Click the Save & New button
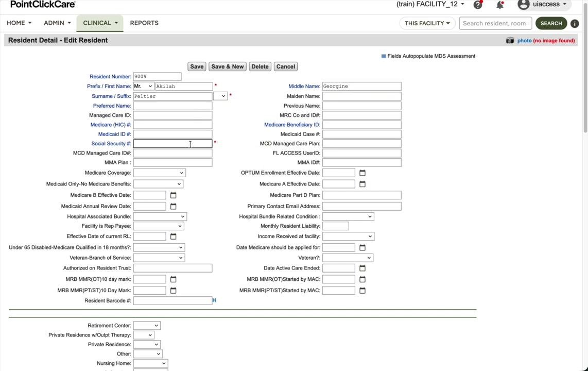The width and height of the screenshot is (588, 371). tap(228, 66)
